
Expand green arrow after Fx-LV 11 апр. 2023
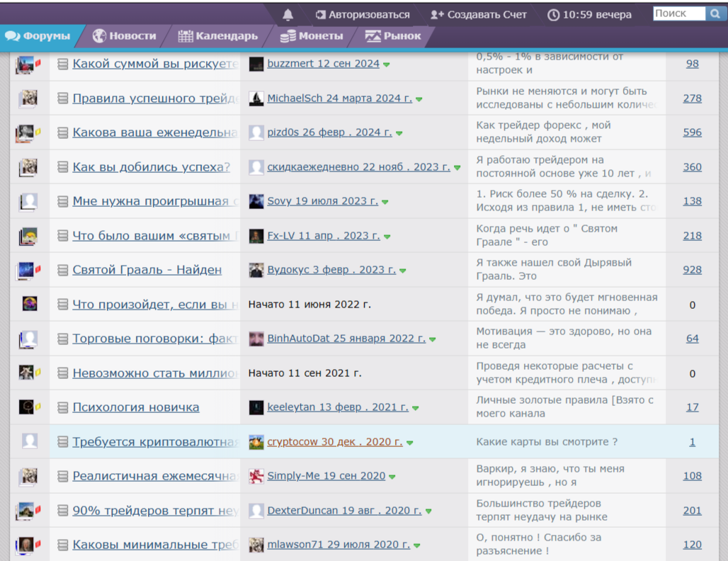[x=387, y=237]
